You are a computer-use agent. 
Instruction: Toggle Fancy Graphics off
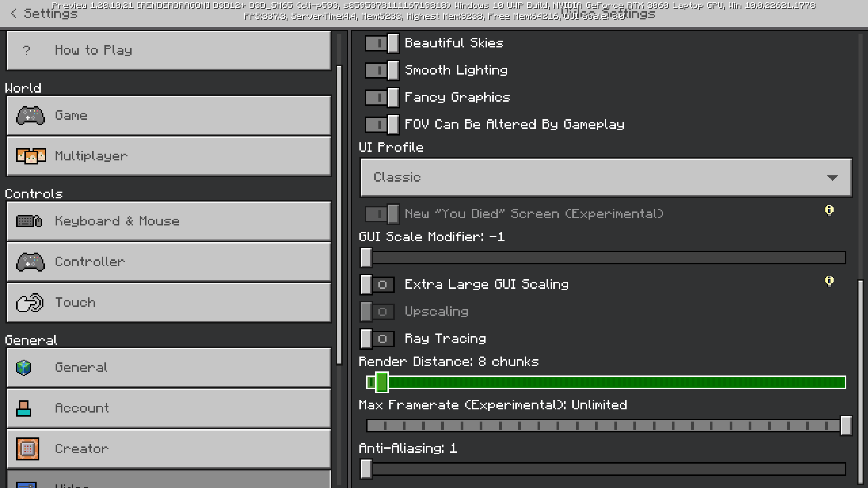(x=382, y=98)
